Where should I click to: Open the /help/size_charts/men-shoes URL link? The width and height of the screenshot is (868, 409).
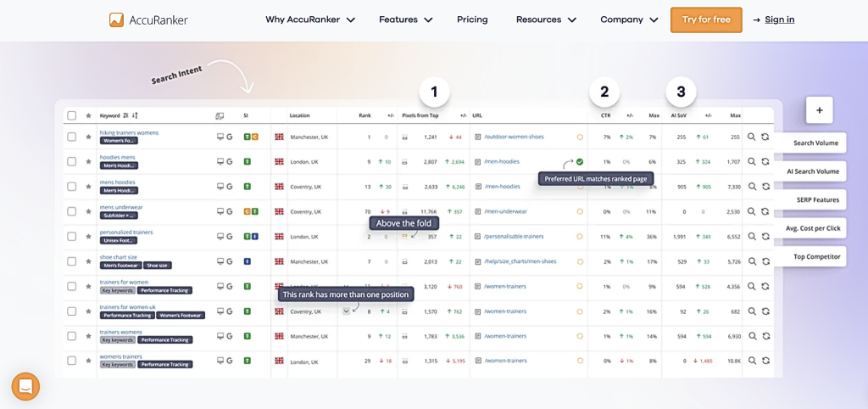pyautogui.click(x=520, y=261)
